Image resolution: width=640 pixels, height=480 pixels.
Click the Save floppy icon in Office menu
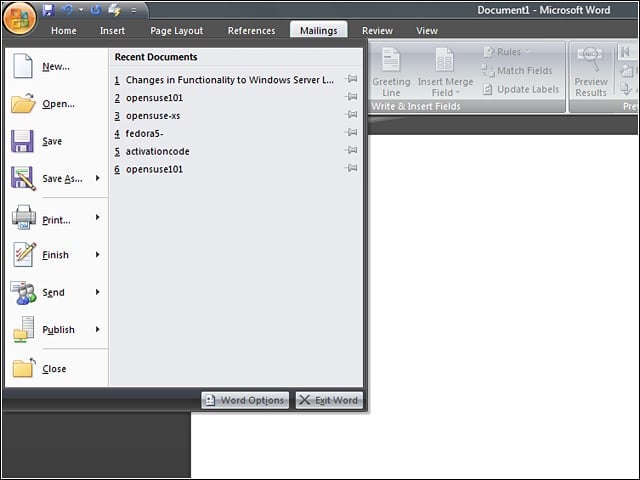[x=22, y=141]
